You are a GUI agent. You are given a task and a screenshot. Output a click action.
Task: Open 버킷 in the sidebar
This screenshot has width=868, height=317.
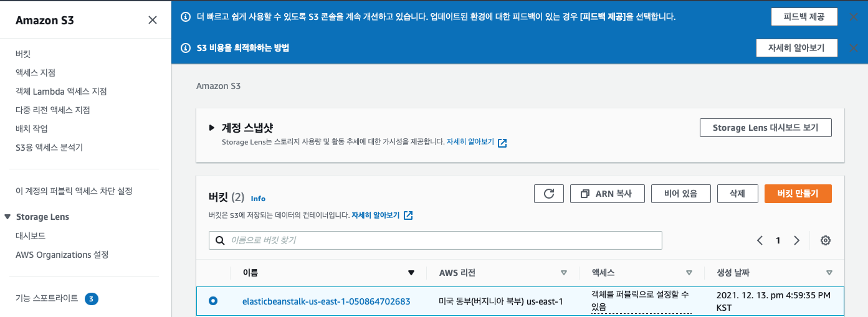23,54
